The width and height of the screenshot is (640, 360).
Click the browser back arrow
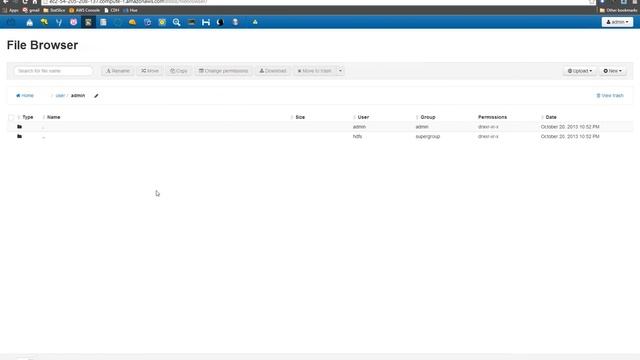[x=6, y=2]
